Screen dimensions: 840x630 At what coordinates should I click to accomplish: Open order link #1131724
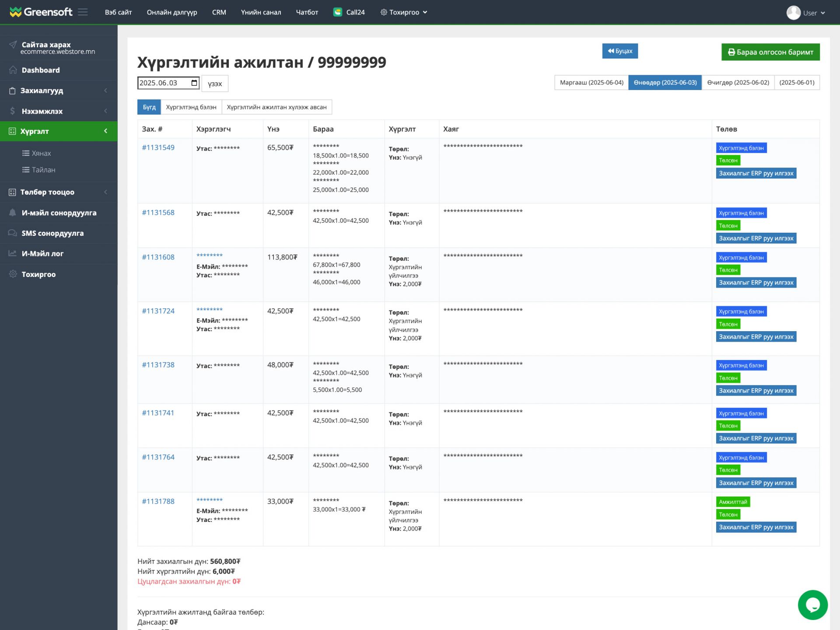(158, 311)
